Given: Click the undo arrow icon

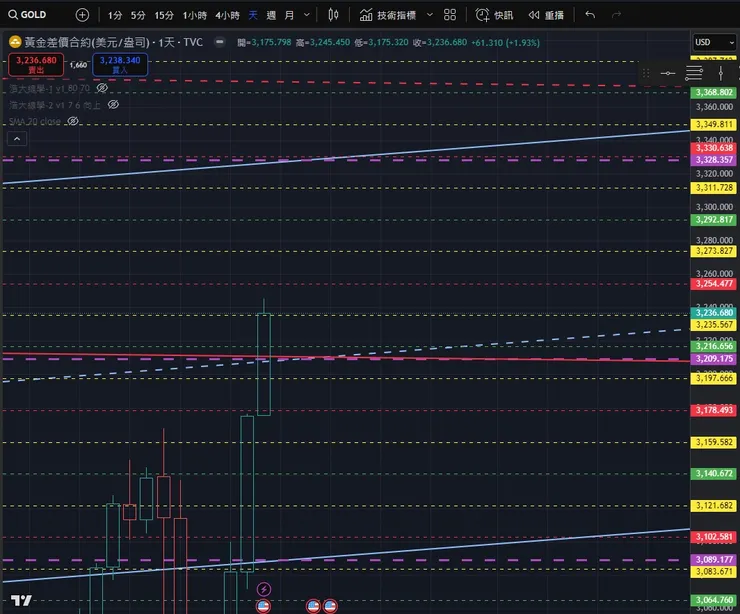Looking at the screenshot, I should [590, 15].
